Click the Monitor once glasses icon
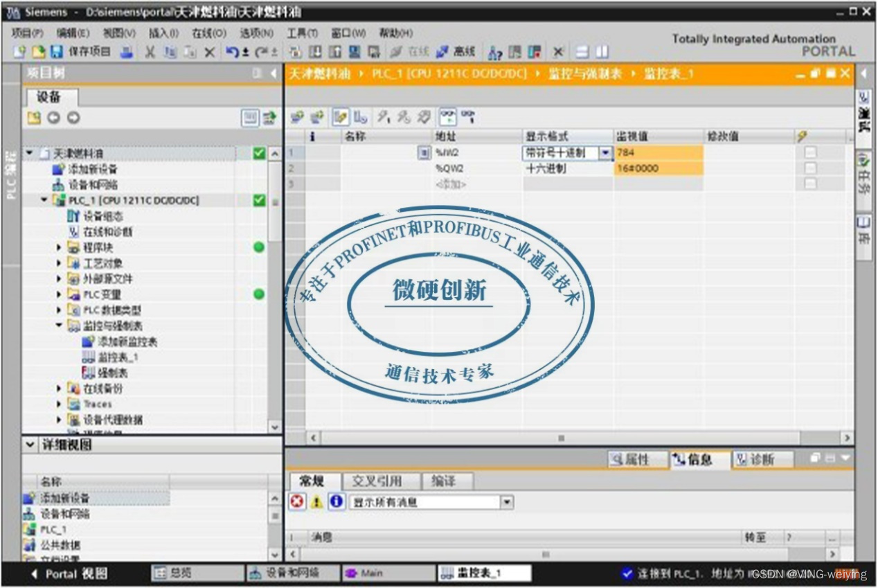 [x=469, y=116]
